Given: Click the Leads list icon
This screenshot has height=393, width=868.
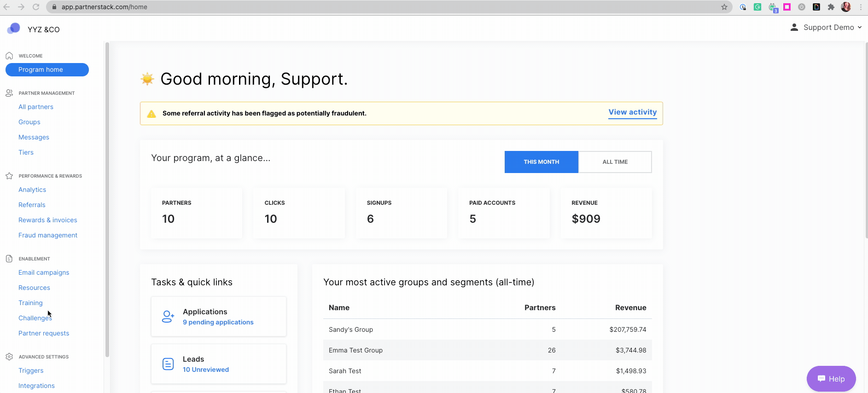Looking at the screenshot, I should [x=168, y=364].
